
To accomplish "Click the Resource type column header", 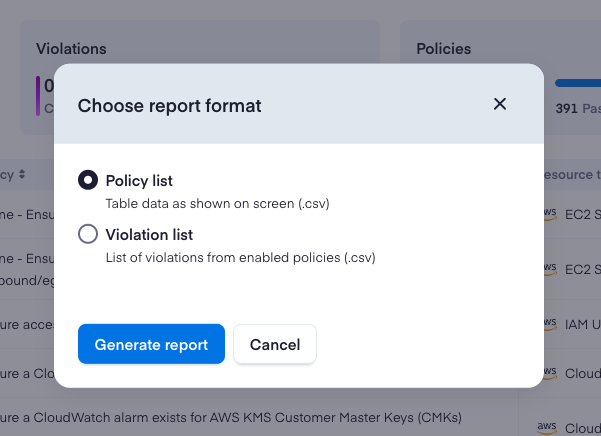I will tap(569, 175).
